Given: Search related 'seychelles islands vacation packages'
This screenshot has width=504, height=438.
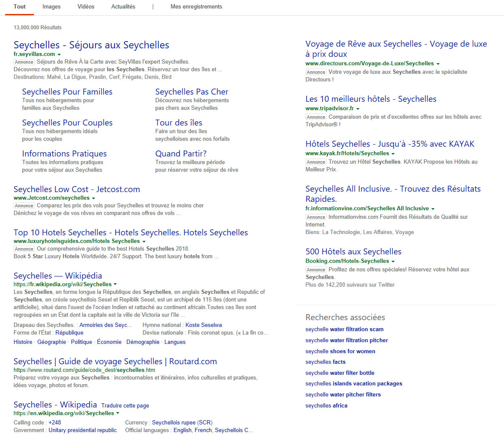Looking at the screenshot, I should point(353,384).
